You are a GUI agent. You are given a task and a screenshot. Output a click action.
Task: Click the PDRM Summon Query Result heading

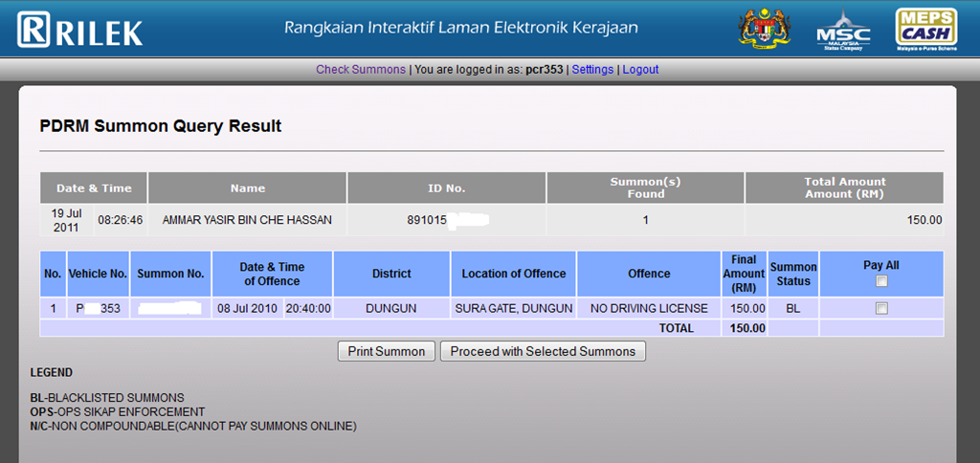point(161,127)
